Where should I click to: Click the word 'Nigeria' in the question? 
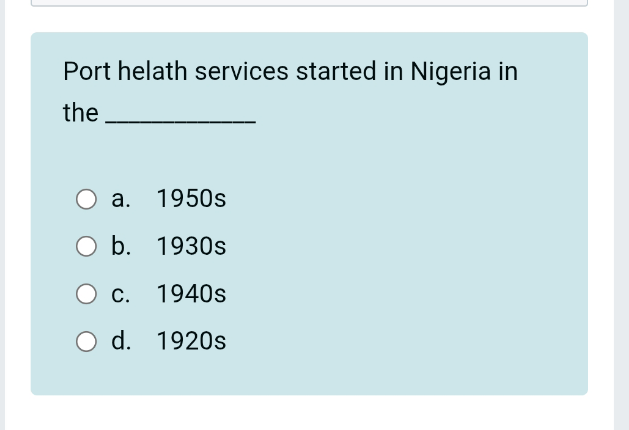[450, 72]
